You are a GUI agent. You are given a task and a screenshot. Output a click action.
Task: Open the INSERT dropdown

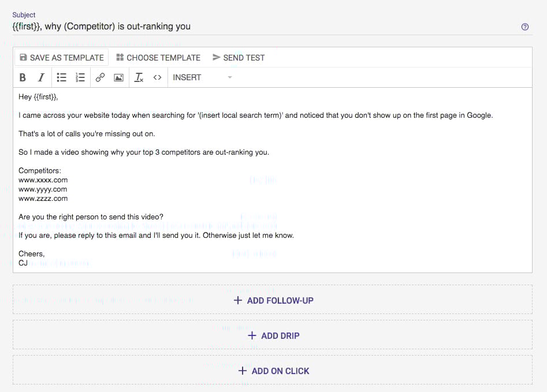[x=202, y=77]
